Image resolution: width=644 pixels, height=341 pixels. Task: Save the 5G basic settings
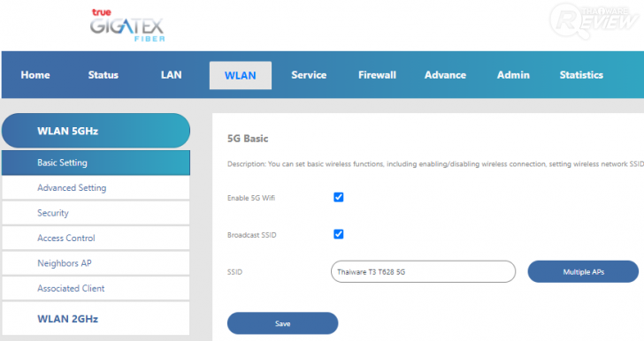[282, 323]
